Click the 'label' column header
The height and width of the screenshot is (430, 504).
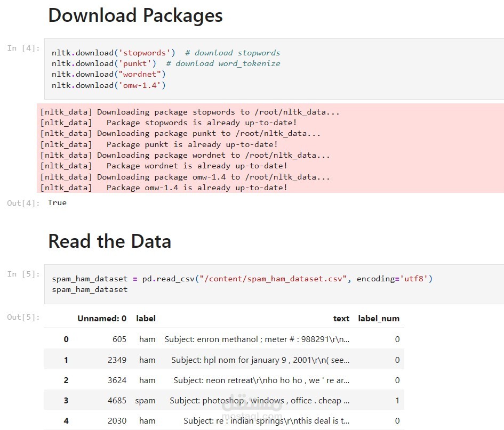[146, 319]
